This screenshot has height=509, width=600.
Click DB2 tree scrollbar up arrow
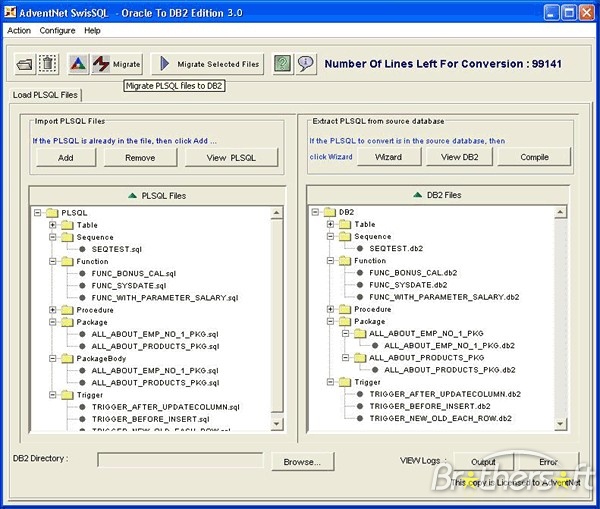561,212
